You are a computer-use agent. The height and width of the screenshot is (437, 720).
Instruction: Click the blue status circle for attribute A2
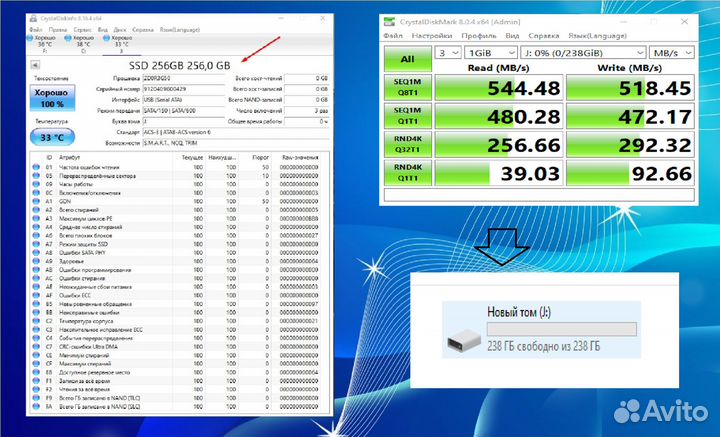[36, 210]
